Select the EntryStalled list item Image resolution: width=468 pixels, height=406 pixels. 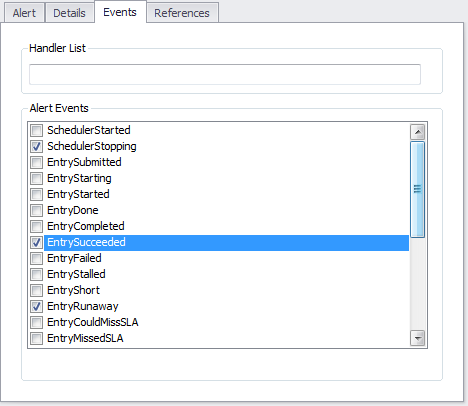226,274
